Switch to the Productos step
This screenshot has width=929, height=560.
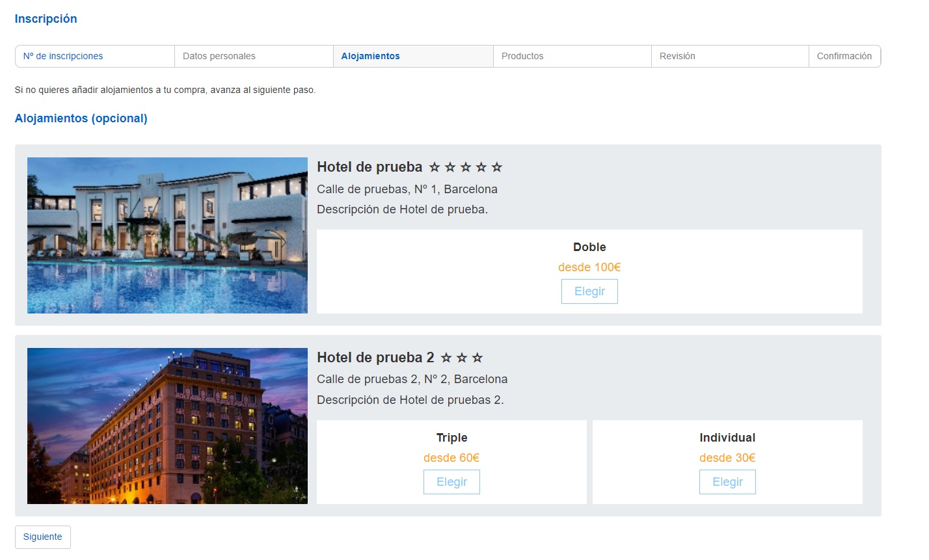pyautogui.click(x=522, y=57)
